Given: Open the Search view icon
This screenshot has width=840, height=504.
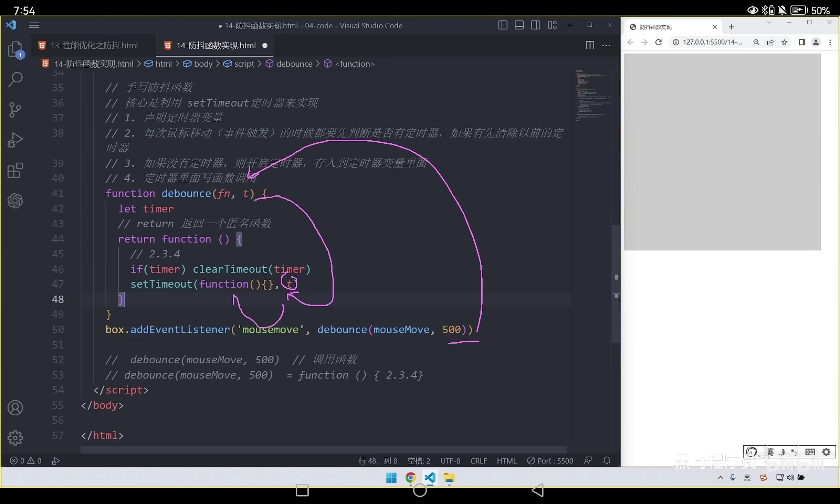Looking at the screenshot, I should coord(15,79).
